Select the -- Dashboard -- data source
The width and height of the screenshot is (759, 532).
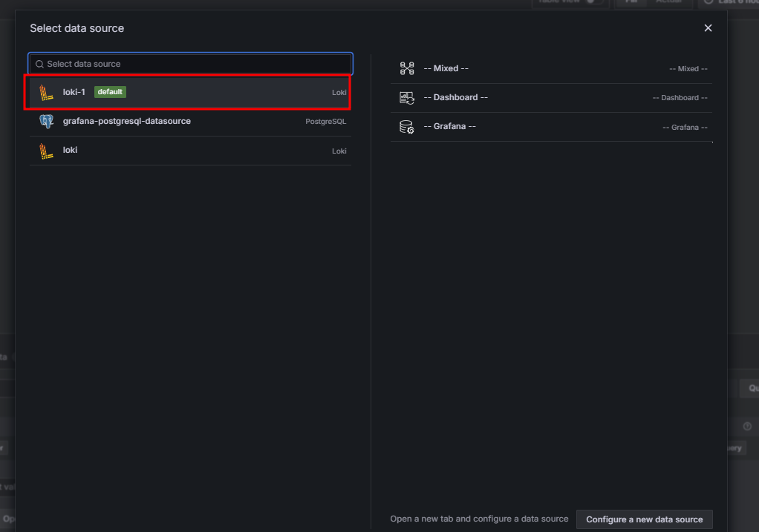(551, 98)
